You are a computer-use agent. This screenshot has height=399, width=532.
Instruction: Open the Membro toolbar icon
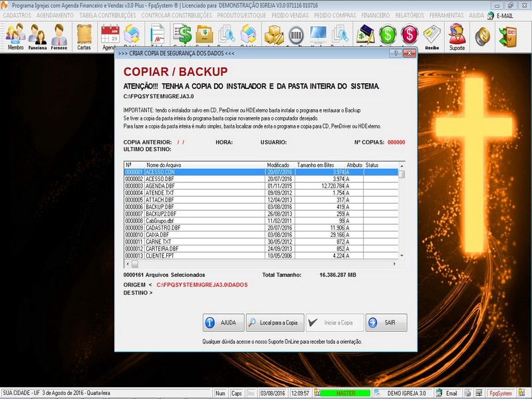pos(15,36)
